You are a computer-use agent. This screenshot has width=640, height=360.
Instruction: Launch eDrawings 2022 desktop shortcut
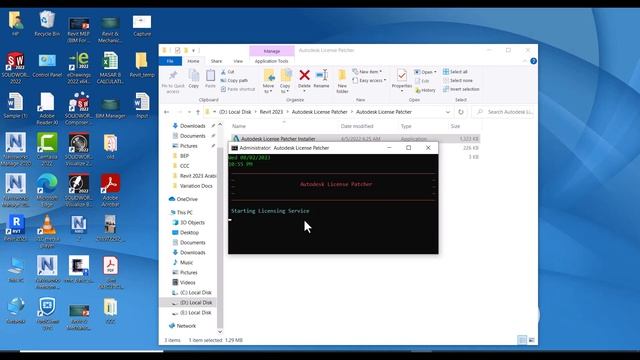pyautogui.click(x=79, y=67)
